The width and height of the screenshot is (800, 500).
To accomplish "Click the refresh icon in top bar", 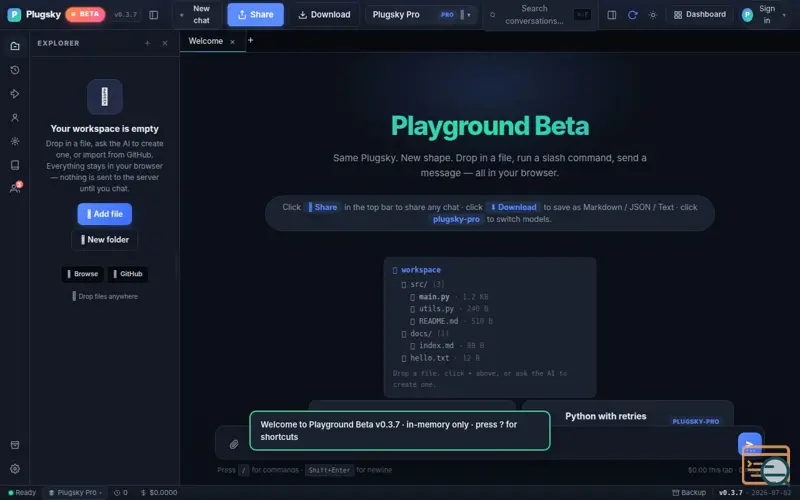I will pos(633,15).
